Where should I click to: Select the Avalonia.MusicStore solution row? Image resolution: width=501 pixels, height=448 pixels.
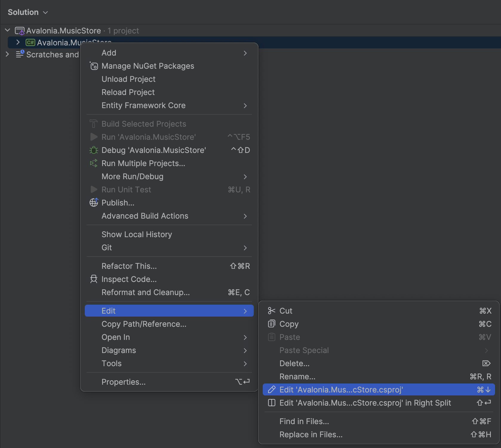250,31
